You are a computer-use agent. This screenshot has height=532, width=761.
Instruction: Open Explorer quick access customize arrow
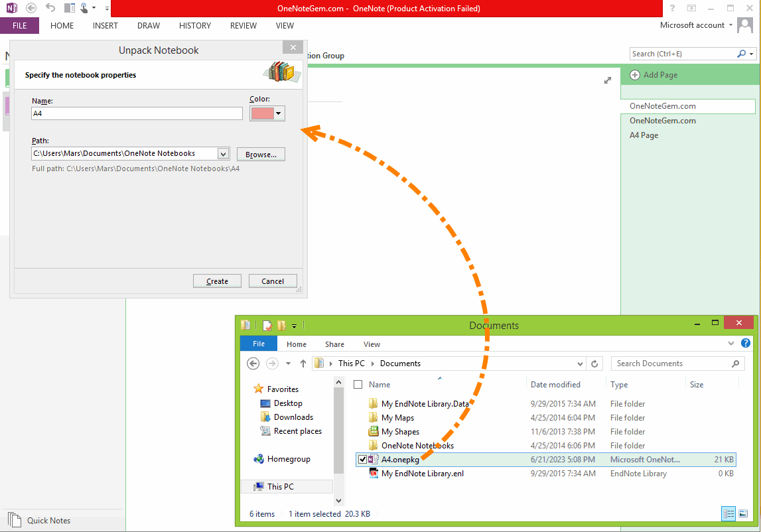[x=294, y=326]
